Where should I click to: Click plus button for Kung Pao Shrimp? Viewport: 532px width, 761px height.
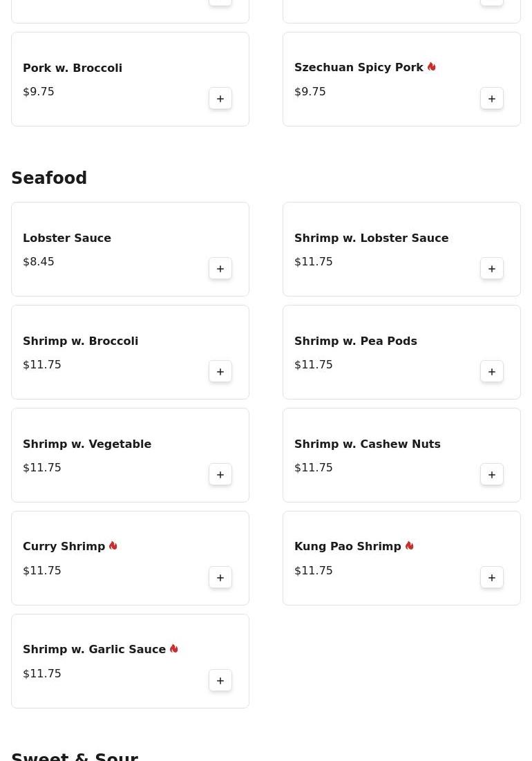click(x=492, y=577)
